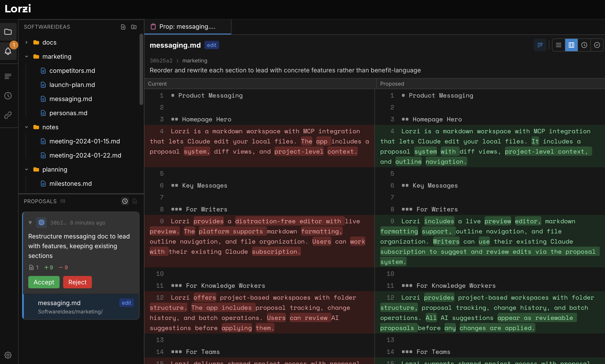Open the clock history icon in the sidebar
This screenshot has height=364, width=605.
pos(8,96)
